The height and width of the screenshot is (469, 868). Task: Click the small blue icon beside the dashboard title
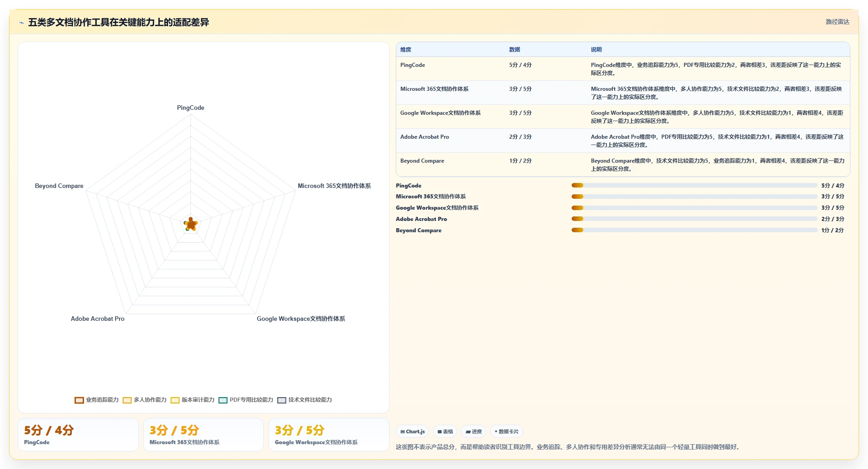pyautogui.click(x=21, y=23)
